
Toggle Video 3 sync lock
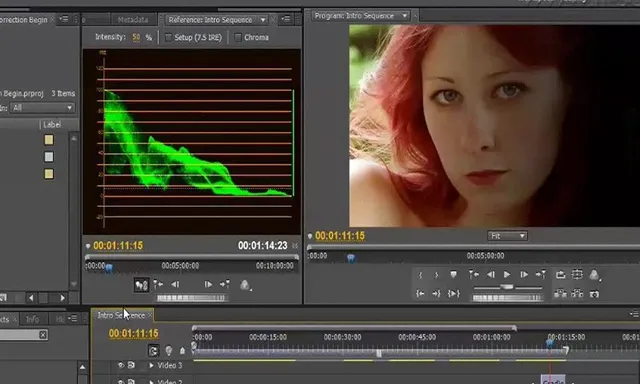click(131, 365)
